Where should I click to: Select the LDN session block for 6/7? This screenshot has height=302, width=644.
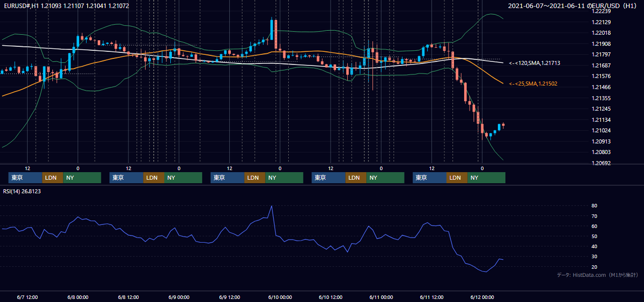coord(52,178)
